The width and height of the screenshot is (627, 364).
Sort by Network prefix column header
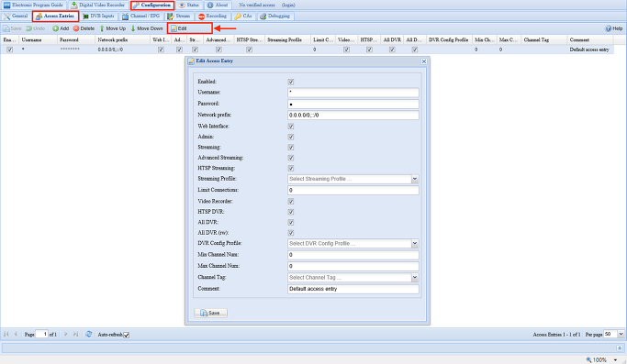point(123,40)
